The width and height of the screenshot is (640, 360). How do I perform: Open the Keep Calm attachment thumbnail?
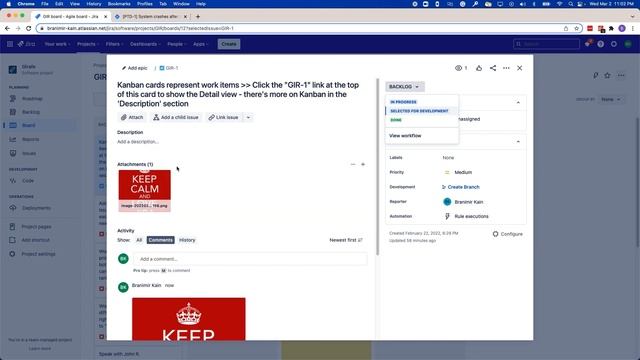click(144, 191)
